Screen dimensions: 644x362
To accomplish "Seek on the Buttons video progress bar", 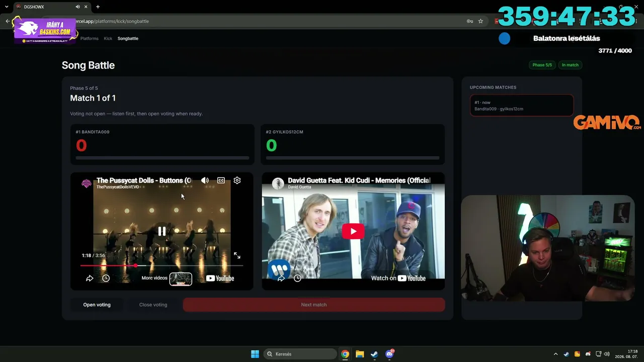I will 162,265.
